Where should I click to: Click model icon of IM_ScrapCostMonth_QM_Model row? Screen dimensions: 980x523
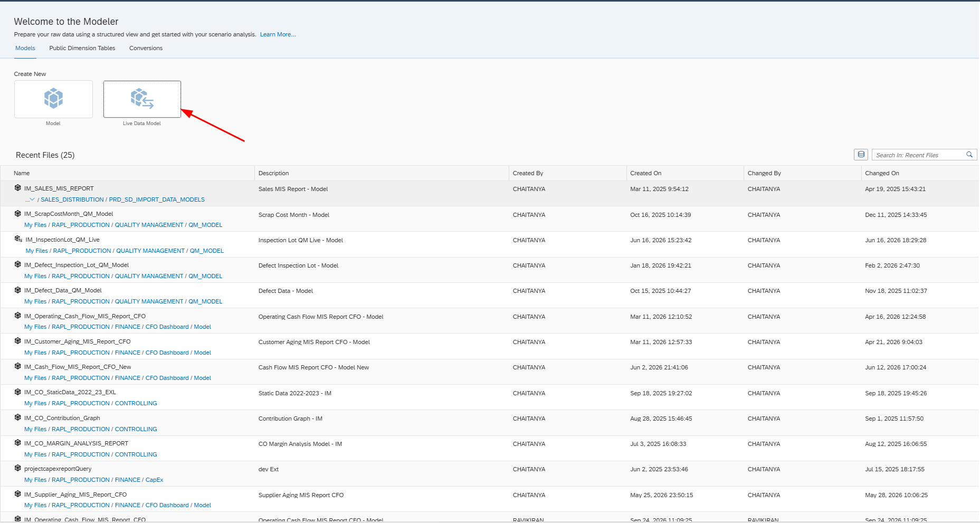click(x=18, y=213)
